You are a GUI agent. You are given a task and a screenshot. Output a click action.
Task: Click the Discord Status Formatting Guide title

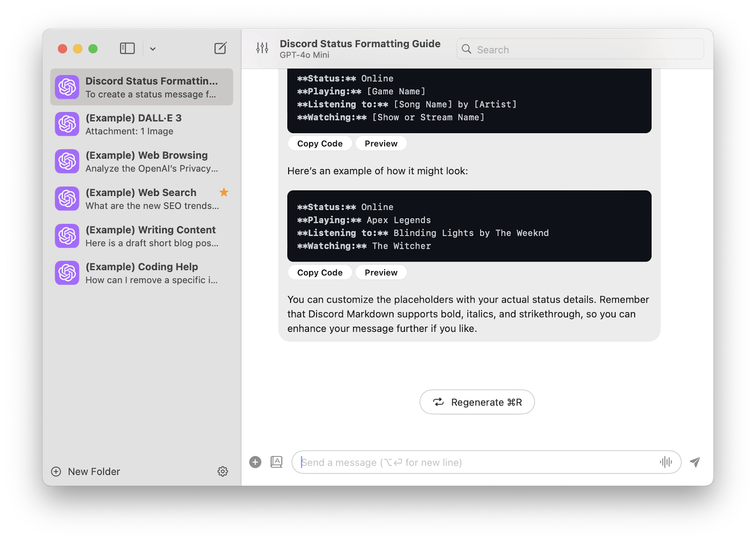360,43
